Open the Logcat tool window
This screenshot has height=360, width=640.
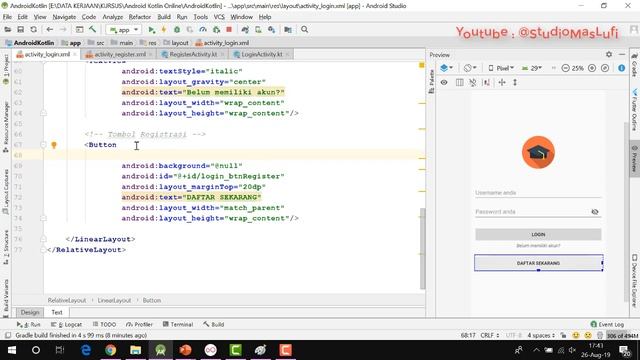[x=67, y=324]
